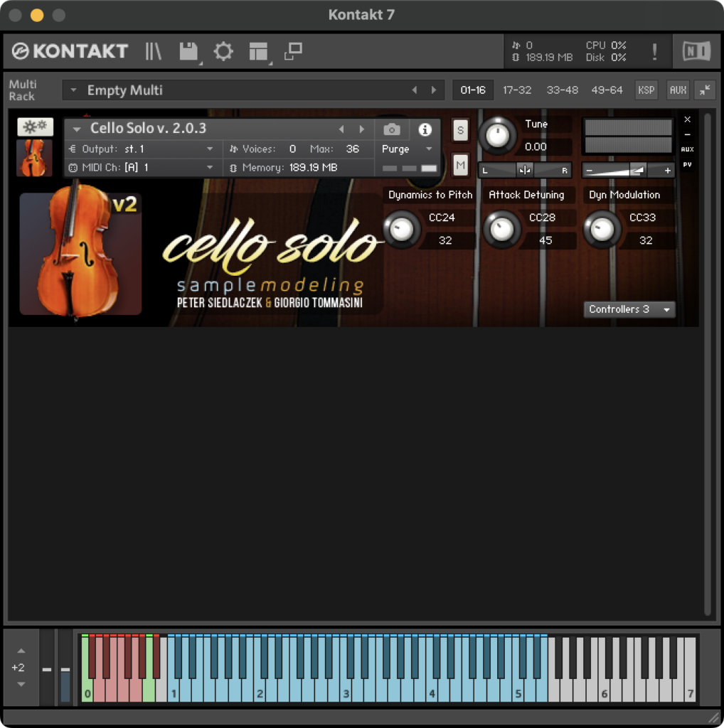Select the 01-16 rack page
The width and height of the screenshot is (724, 728).
pyautogui.click(x=473, y=90)
